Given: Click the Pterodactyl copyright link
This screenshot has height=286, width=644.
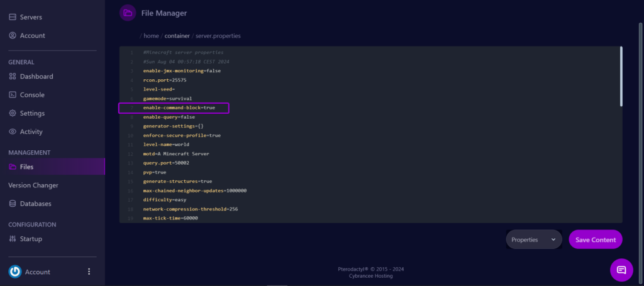Looking at the screenshot, I should [371, 269].
